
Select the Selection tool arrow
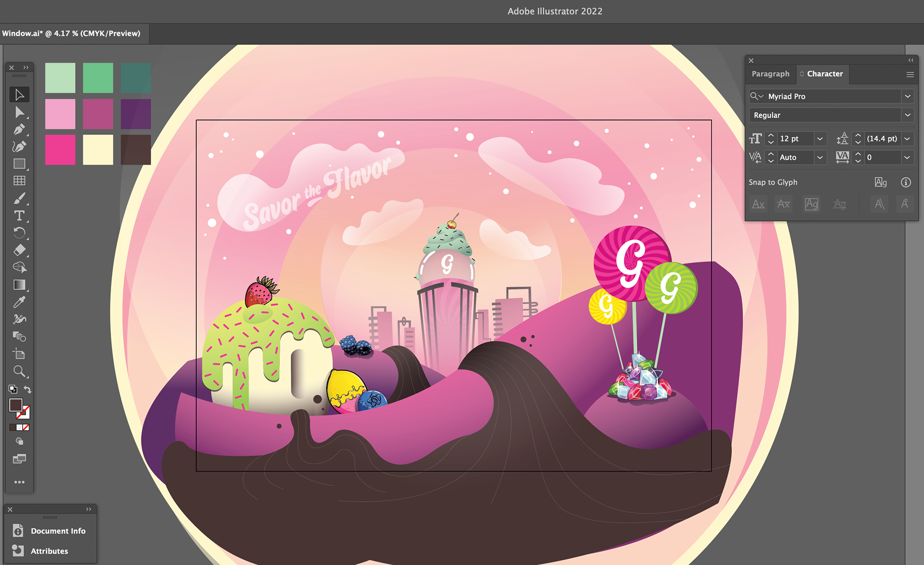click(19, 94)
